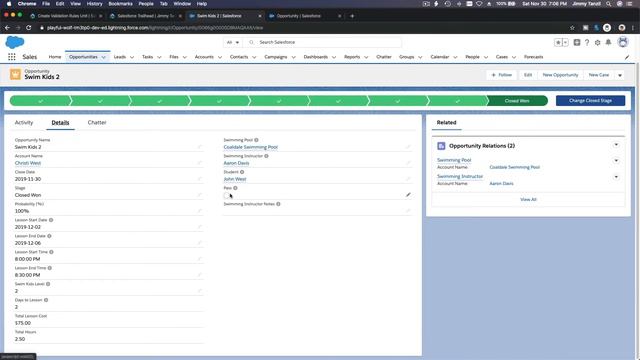Click the Edit record button

[x=528, y=75]
